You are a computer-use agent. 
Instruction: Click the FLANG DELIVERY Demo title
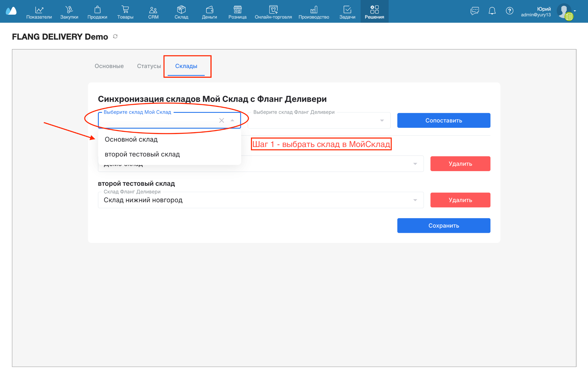pos(60,37)
